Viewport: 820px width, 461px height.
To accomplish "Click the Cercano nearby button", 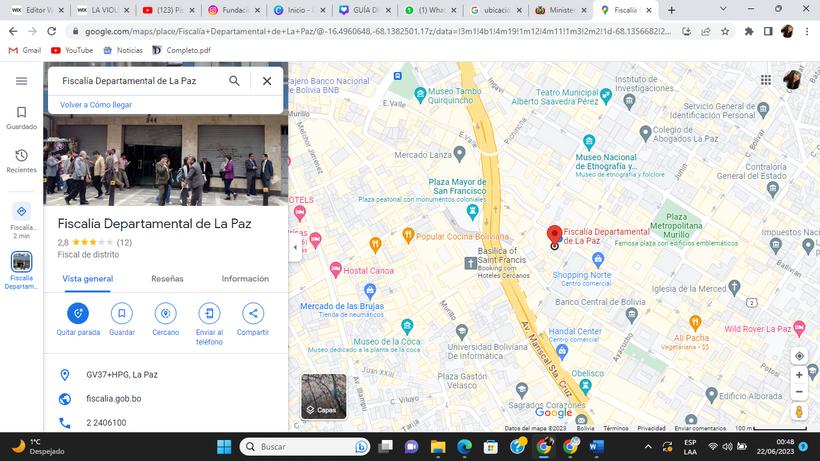I will tap(165, 319).
